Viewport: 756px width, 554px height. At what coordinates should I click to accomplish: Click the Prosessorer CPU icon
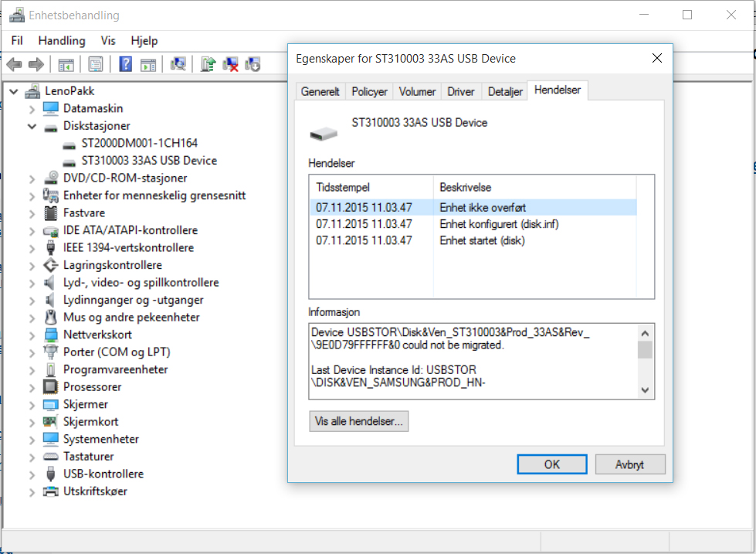coord(51,386)
